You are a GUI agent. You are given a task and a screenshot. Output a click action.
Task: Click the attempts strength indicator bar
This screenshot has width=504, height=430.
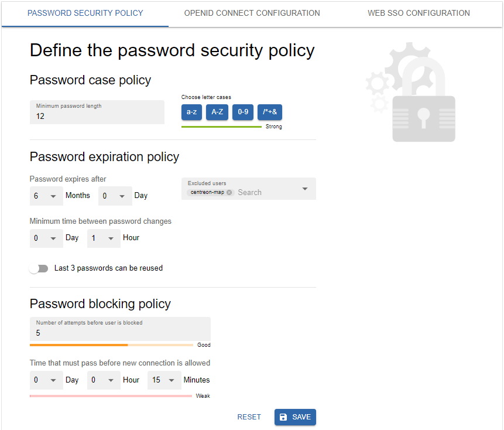click(111, 345)
